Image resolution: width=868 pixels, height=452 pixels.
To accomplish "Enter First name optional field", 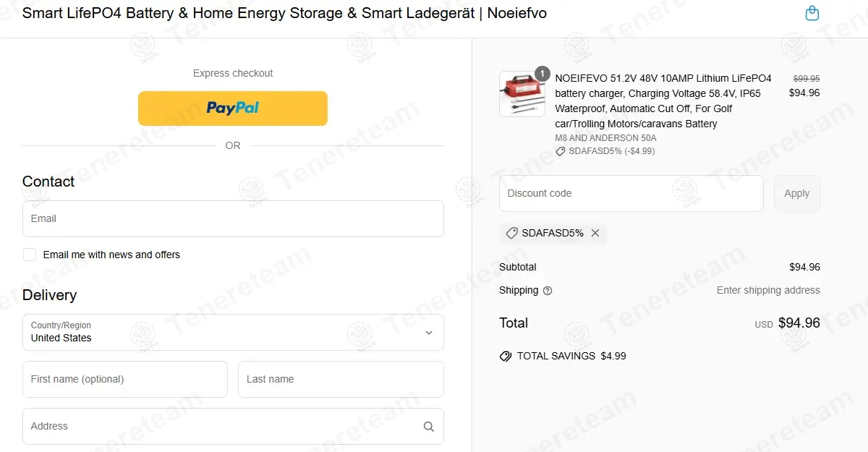I will [x=125, y=380].
